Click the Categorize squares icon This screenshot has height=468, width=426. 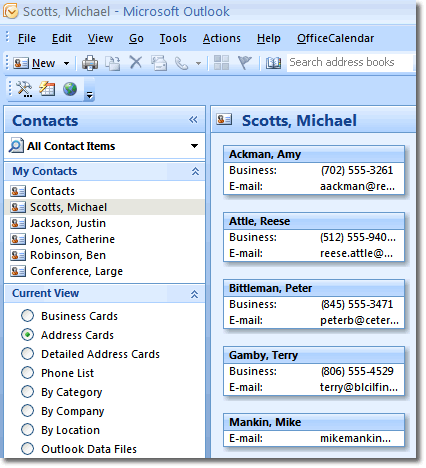point(221,62)
